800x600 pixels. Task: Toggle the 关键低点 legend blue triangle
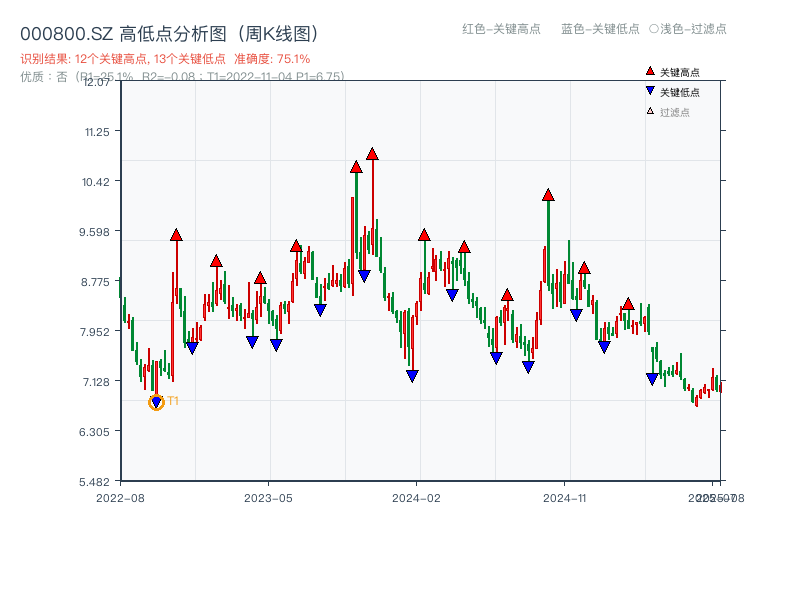coord(650,91)
